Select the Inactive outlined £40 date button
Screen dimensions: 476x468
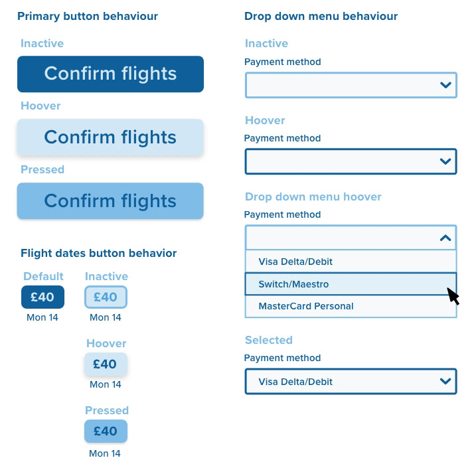(106, 297)
